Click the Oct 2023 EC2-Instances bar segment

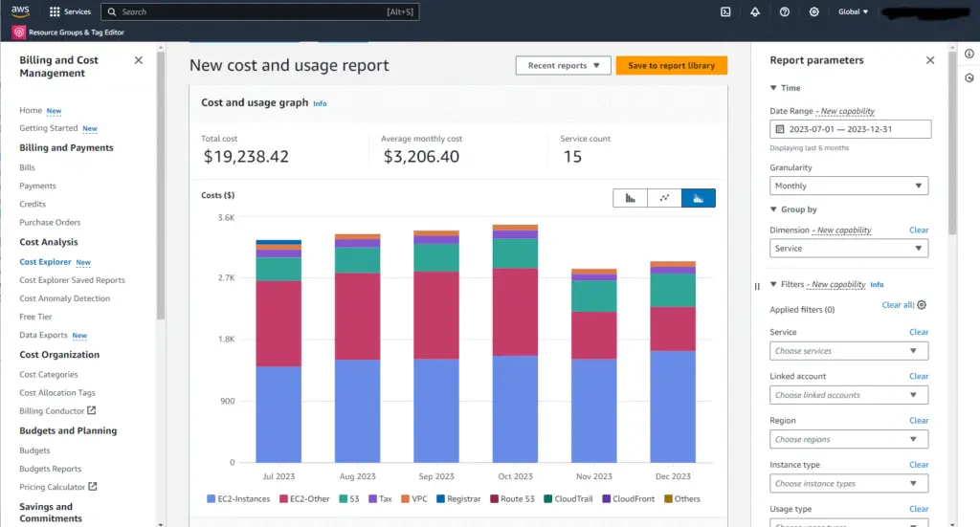click(515, 409)
